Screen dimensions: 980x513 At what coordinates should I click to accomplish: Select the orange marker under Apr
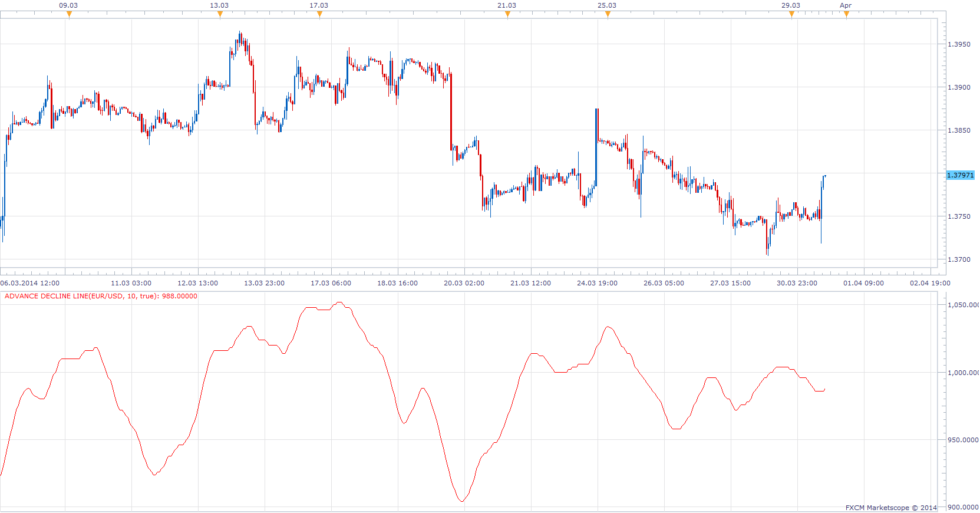[x=846, y=15]
